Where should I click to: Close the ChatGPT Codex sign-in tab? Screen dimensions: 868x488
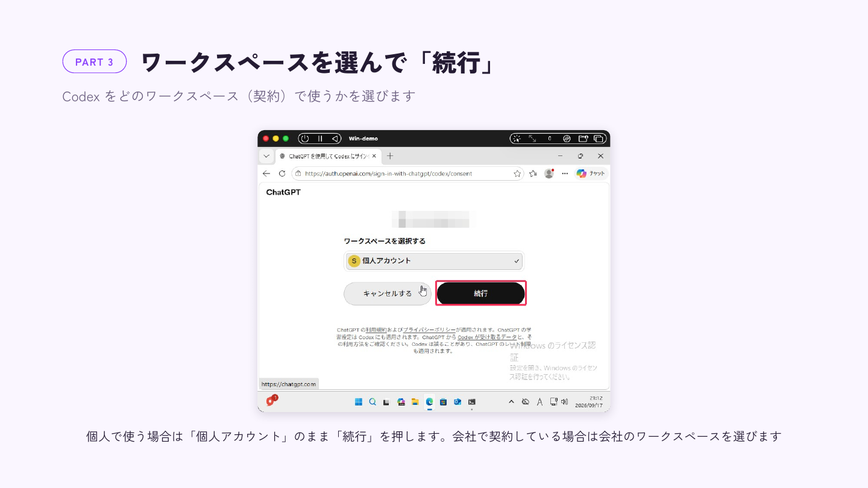click(374, 156)
